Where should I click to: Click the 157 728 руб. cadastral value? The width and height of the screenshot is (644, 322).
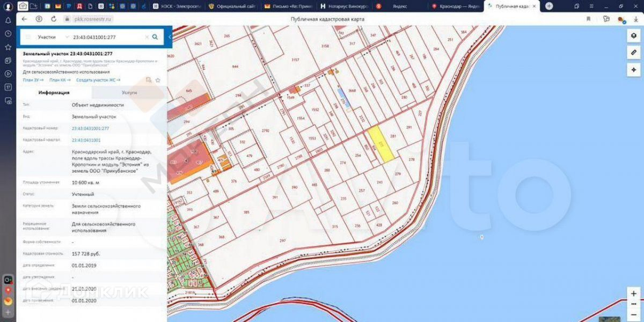[86, 253]
